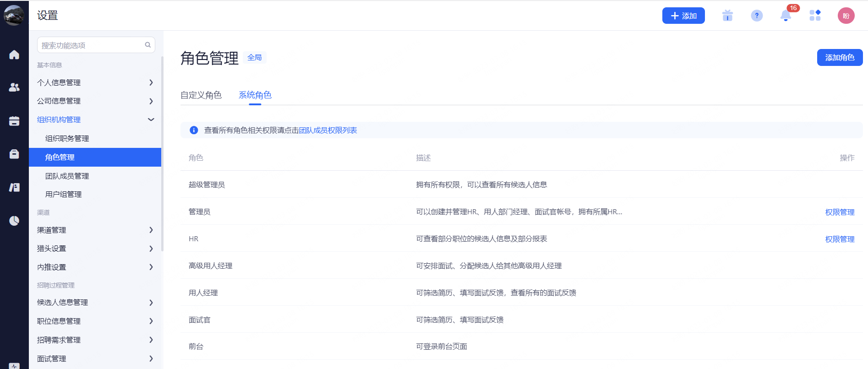Open the 团队成员权限列表 link
Viewport: 868px width, 369px height.
328,130
